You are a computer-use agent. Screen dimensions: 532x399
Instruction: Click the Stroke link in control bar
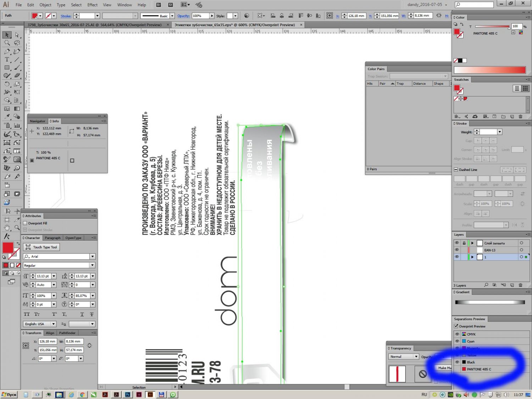pos(66,16)
